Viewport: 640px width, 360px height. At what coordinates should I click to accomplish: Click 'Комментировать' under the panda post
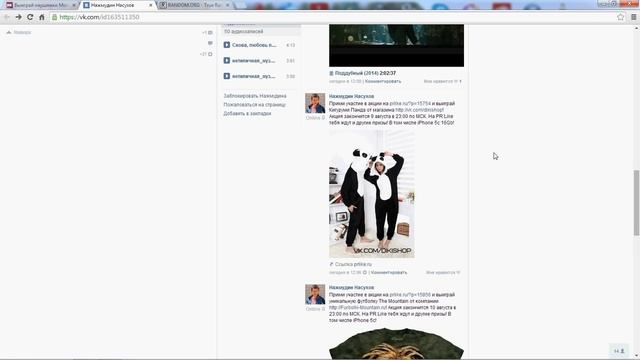[x=389, y=272]
